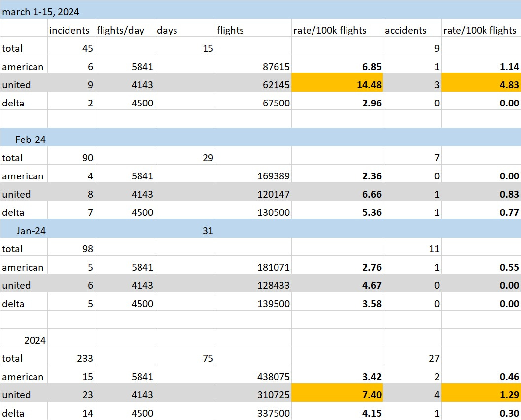Select highlighted united accident rate 4.83
521x420 pixels.
click(x=481, y=83)
